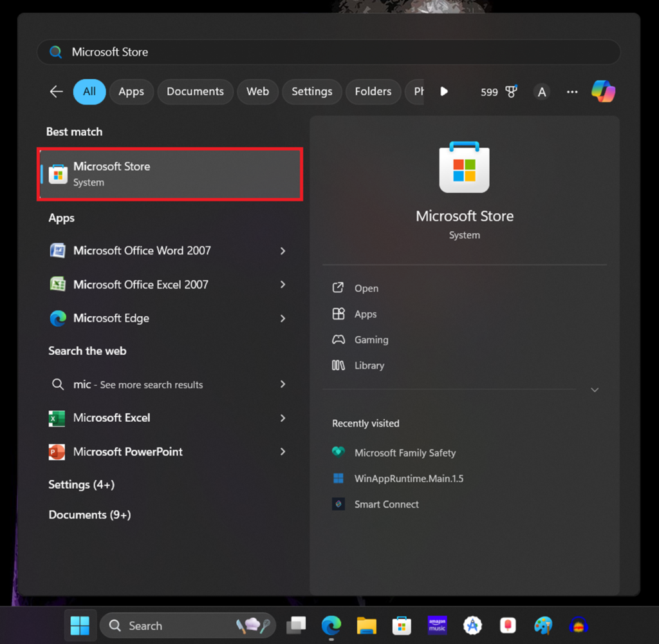Click the Apps grid icon in preview pane
659x644 pixels.
point(339,314)
